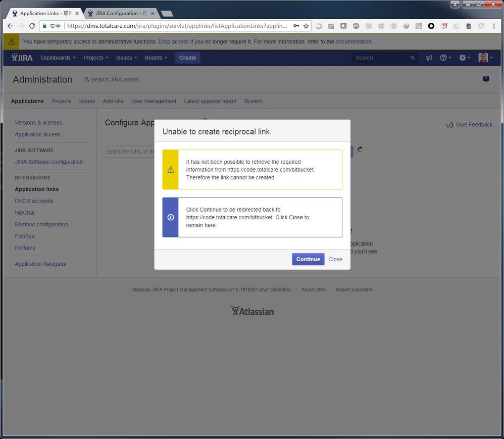Reload the page with browser refresh icon
The width and height of the screenshot is (504, 439).
(x=32, y=26)
